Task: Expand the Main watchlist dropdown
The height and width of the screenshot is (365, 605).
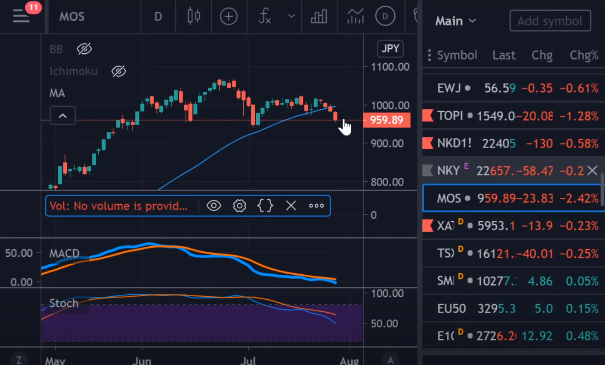Action: tap(456, 21)
